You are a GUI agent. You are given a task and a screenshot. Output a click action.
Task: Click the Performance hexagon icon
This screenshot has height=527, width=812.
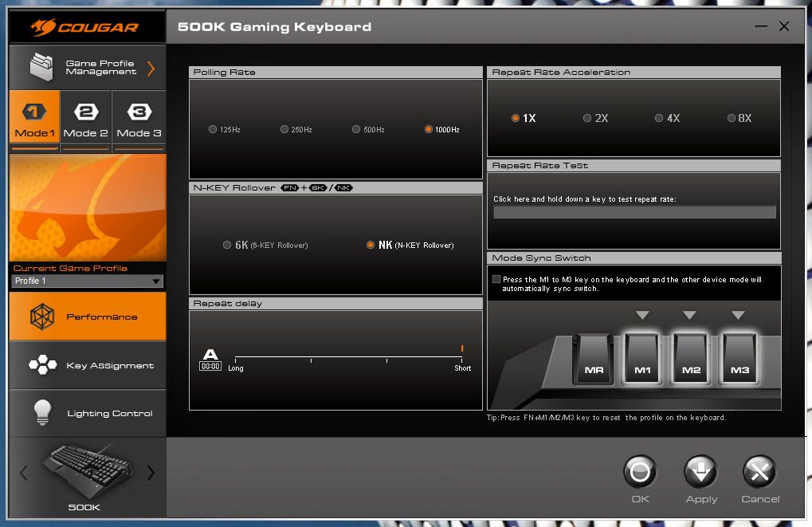click(x=42, y=317)
